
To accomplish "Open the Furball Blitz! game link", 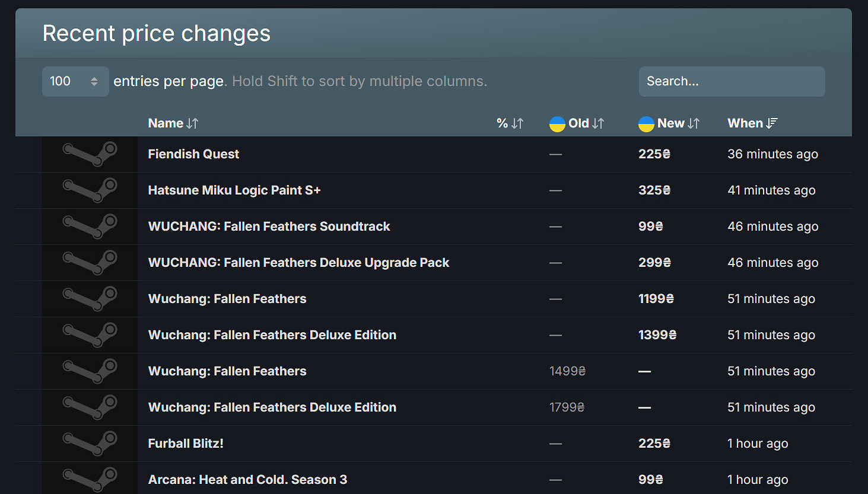I will (186, 444).
